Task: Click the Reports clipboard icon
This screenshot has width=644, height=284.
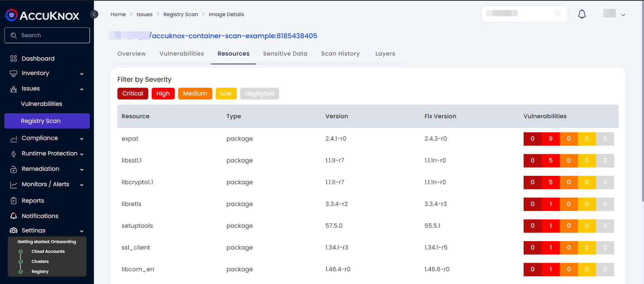Action: [x=14, y=201]
